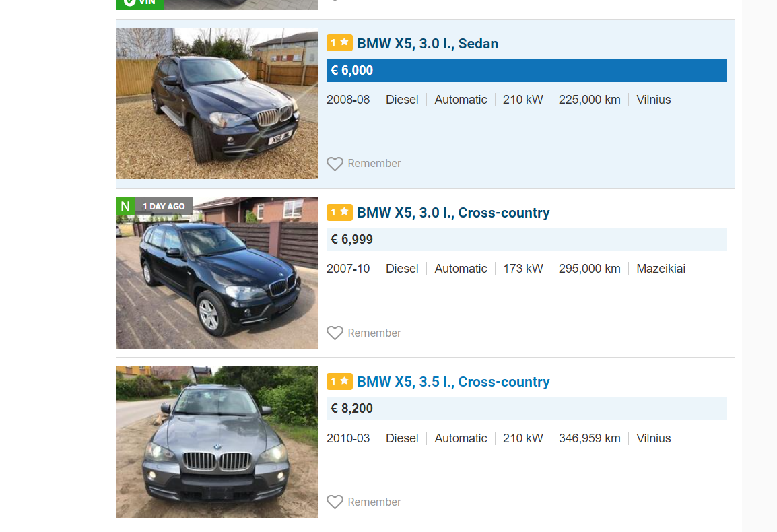
Task: Click the heart icon for the €6,999 BMW X5
Action: coord(335,333)
